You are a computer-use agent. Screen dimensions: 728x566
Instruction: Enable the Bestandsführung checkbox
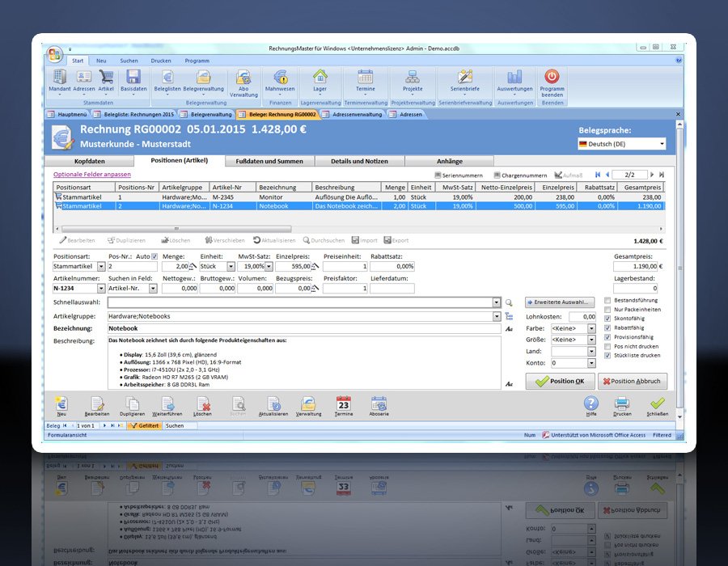coord(607,300)
